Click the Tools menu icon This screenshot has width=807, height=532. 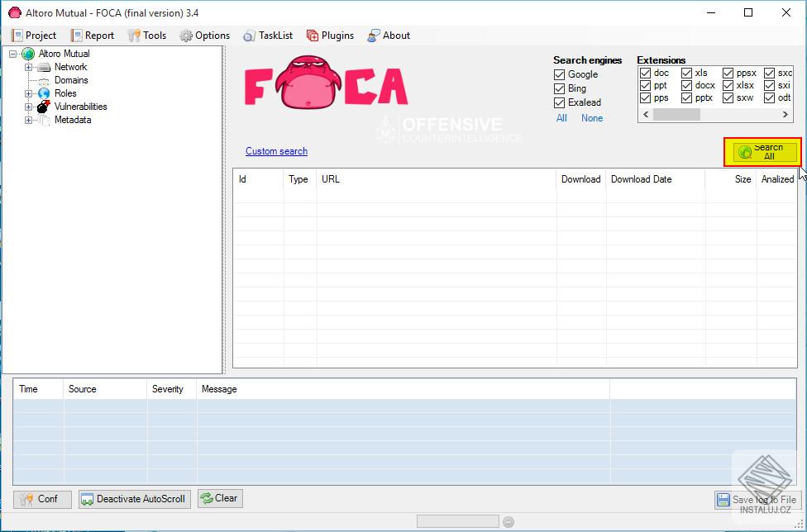134,36
